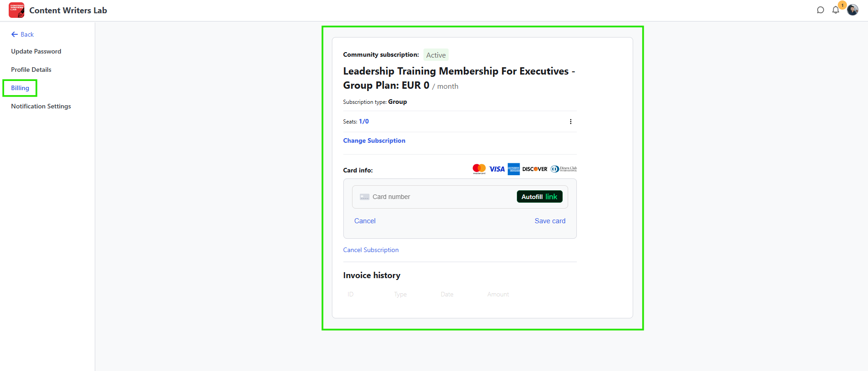Select the Billing menu item
This screenshot has width=868, height=371.
20,88
